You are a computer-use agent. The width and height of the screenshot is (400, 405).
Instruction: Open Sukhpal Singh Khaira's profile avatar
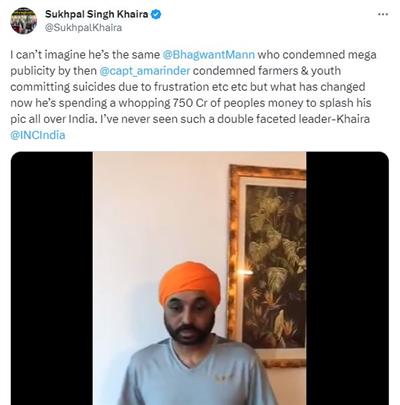(24, 20)
